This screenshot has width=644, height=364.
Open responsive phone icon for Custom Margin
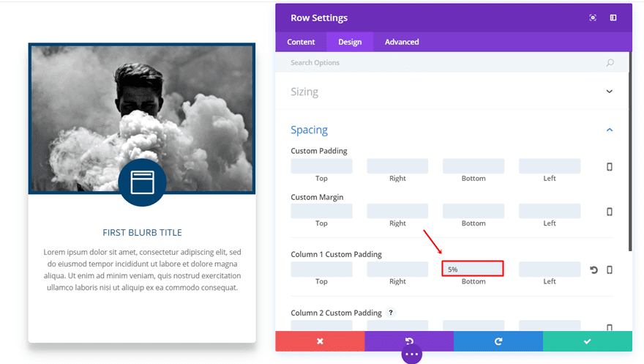coord(610,212)
